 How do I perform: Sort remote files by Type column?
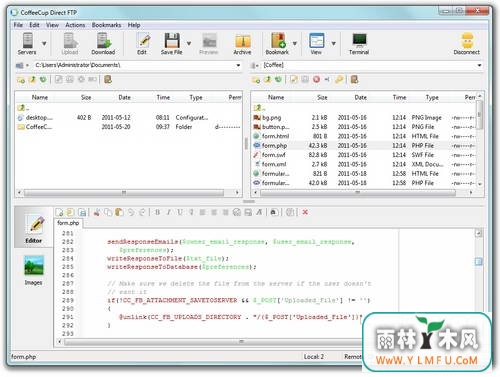coord(432,97)
